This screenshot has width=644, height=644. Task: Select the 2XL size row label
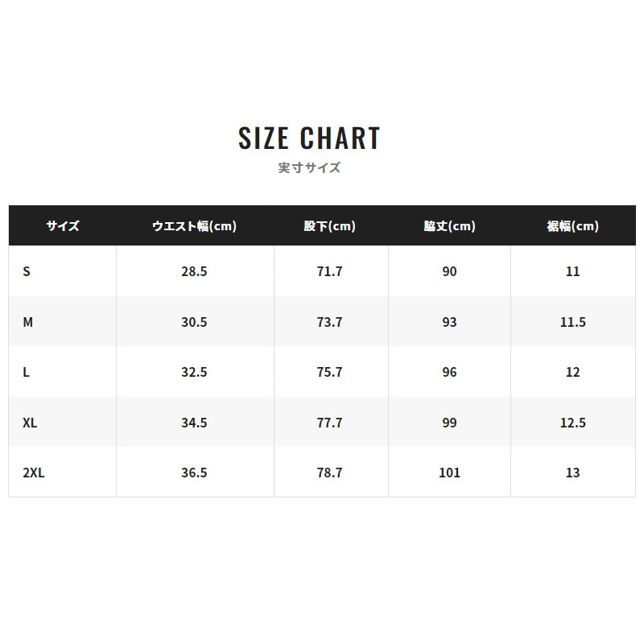(x=34, y=473)
